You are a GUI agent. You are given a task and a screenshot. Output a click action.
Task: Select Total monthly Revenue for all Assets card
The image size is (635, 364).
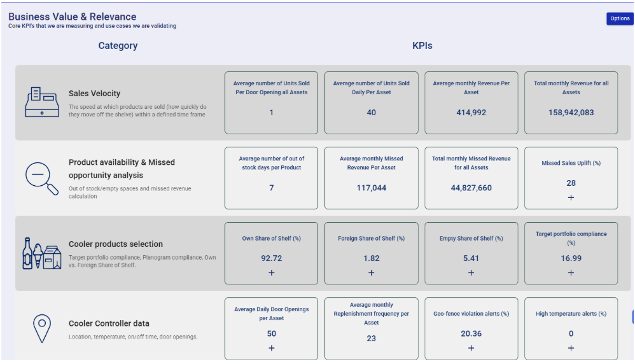[x=571, y=102]
